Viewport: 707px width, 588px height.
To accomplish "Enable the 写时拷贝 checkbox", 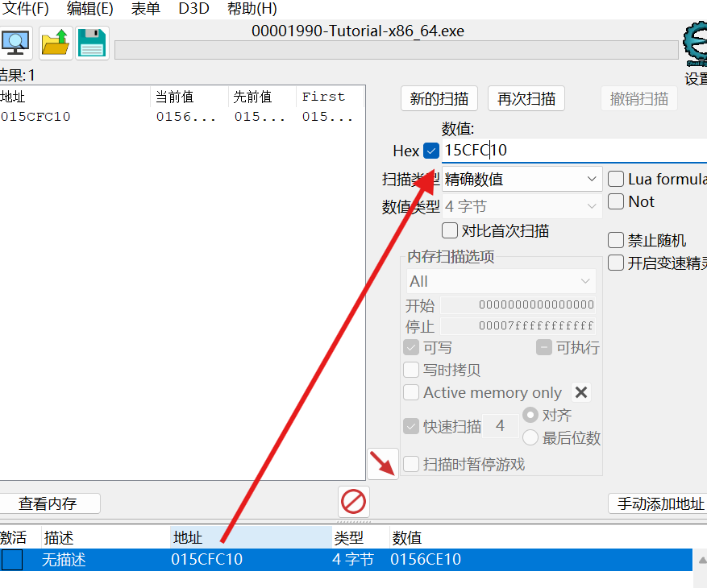I will (411, 370).
